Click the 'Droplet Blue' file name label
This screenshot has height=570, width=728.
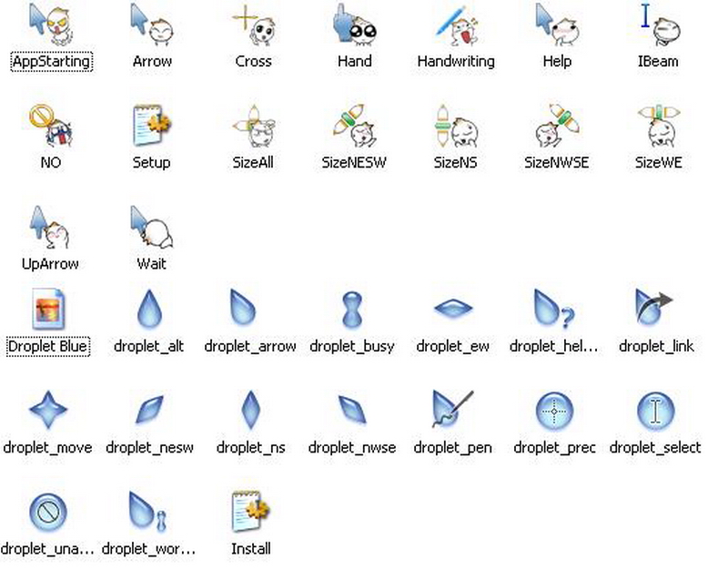[48, 346]
